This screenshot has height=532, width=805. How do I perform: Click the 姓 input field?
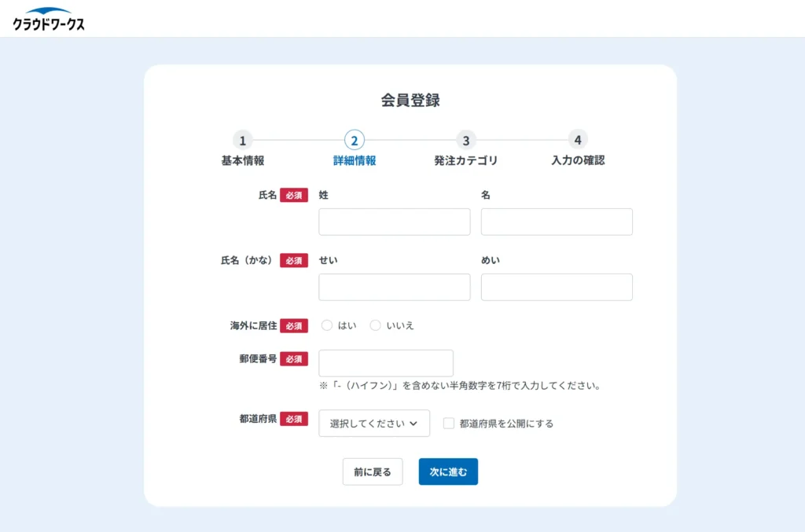click(394, 222)
